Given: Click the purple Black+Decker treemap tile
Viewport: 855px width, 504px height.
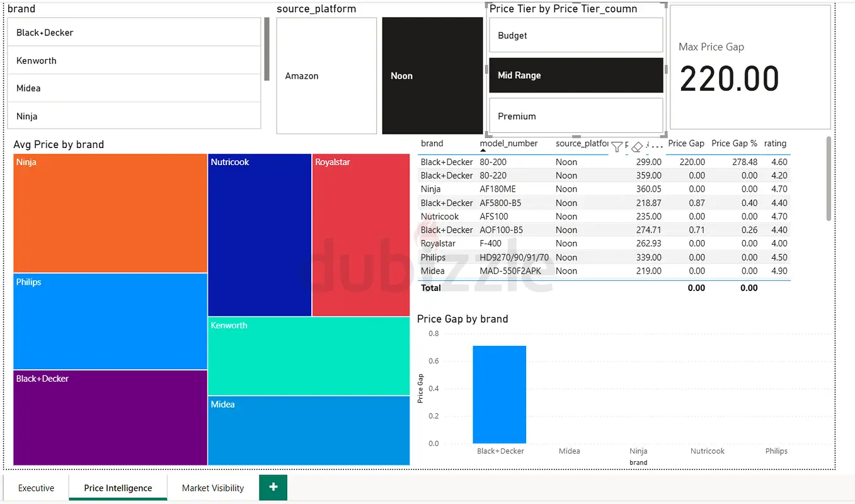Looking at the screenshot, I should (x=110, y=418).
